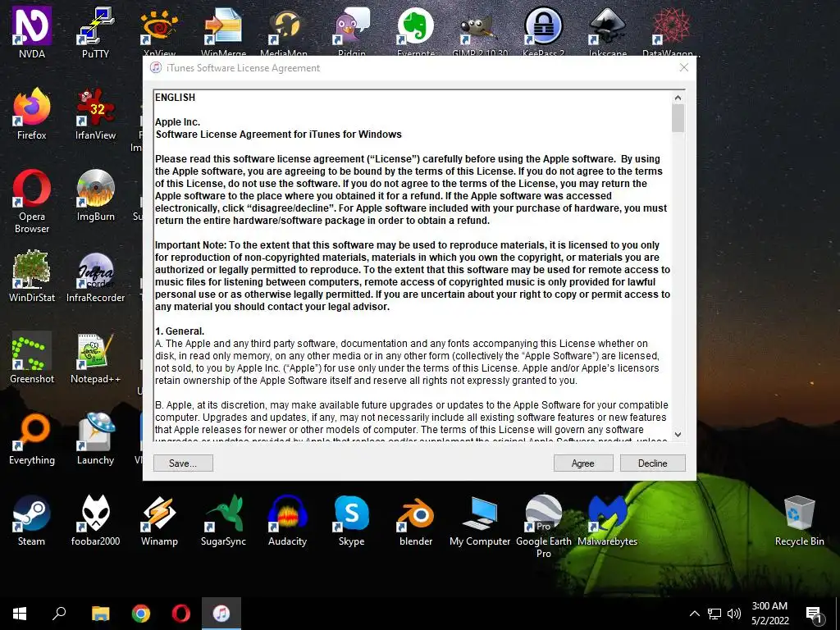Select the Inkscape desktop icon
The image size is (840, 630).
(x=608, y=32)
